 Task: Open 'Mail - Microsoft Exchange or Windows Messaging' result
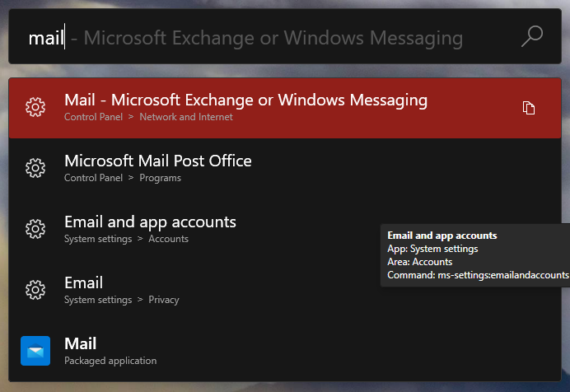(x=285, y=108)
